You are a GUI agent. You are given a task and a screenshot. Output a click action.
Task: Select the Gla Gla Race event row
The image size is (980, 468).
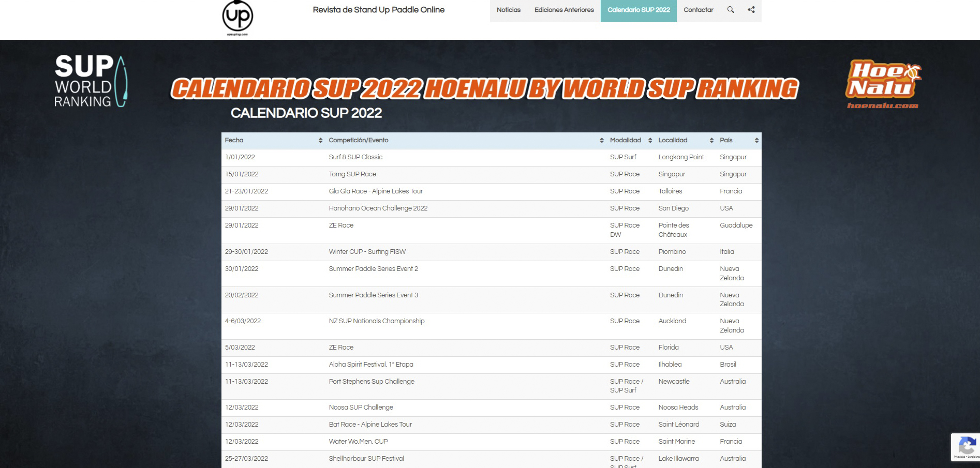click(376, 191)
